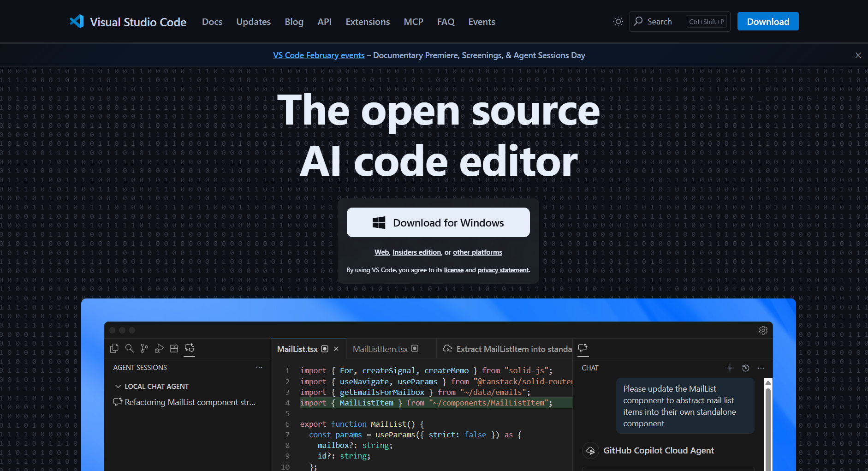Focus the Search field in header

680,21
